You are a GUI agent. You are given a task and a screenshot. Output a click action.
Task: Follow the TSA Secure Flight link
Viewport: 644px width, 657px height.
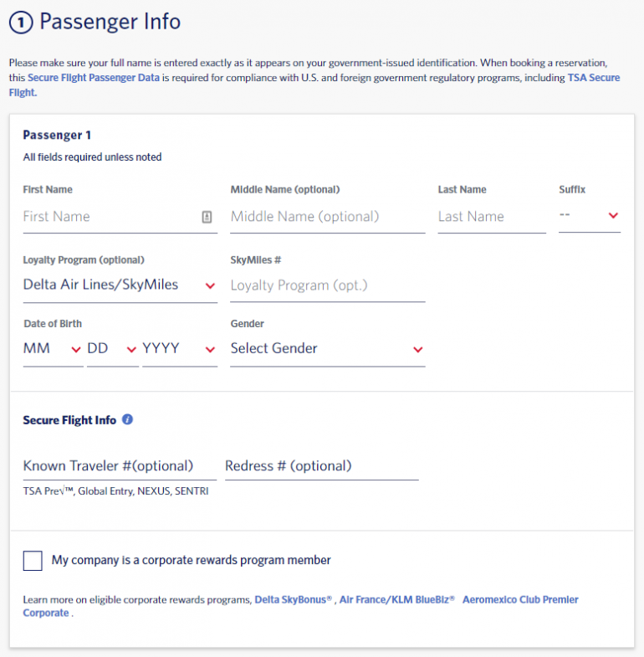(x=593, y=78)
